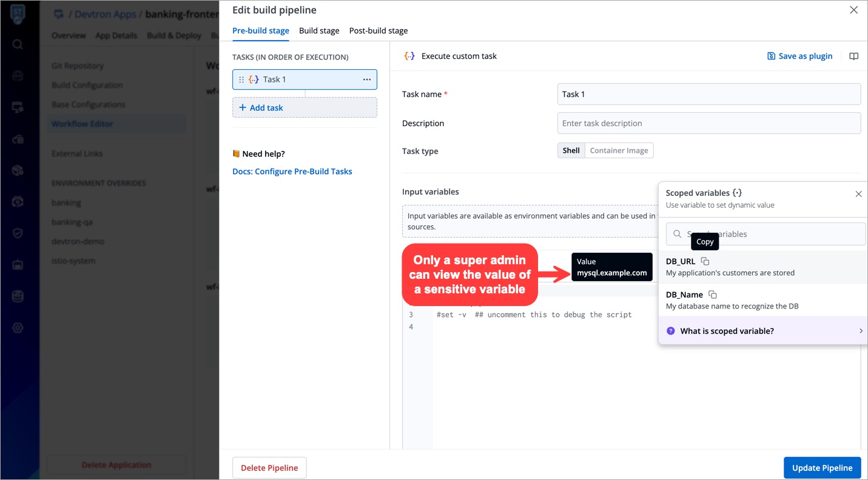Close the Scoped variables panel
Screen dimensions: 868x480
(858, 194)
